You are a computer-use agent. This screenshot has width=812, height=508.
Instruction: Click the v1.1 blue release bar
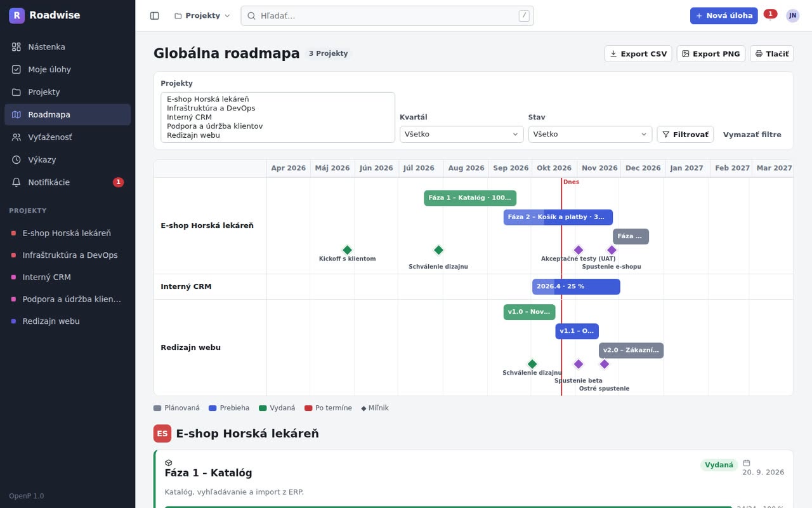(577, 331)
